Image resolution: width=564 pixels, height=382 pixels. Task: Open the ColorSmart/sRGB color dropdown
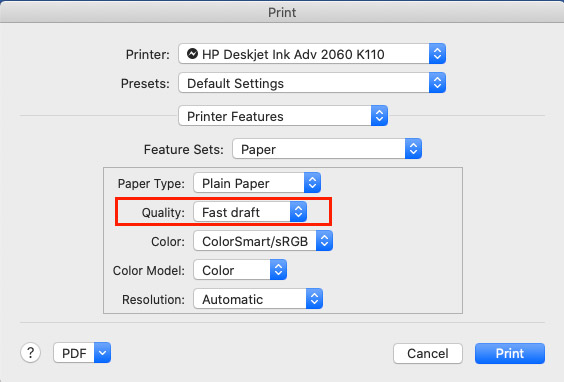pyautogui.click(x=263, y=241)
